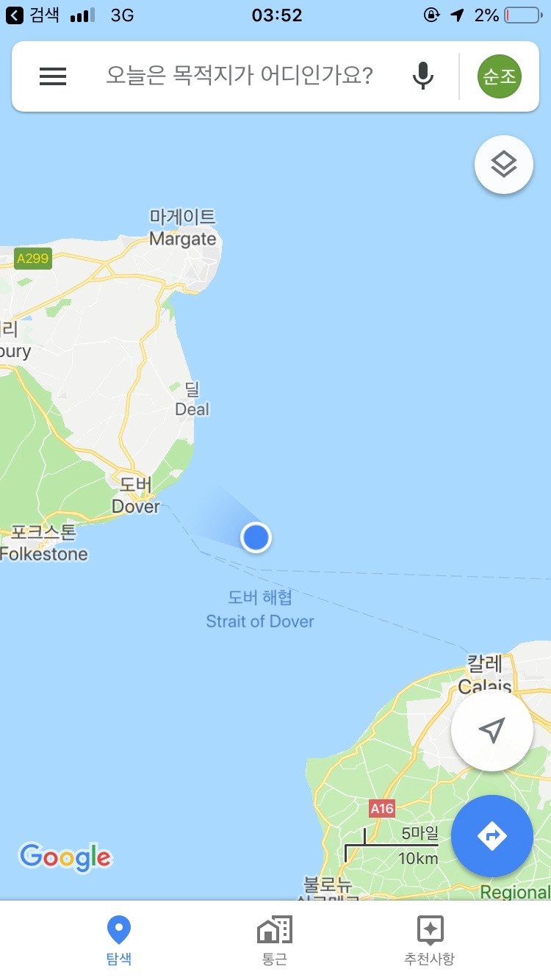The image size is (551, 980).
Task: Tap the my-location arrow button
Action: pos(492,730)
